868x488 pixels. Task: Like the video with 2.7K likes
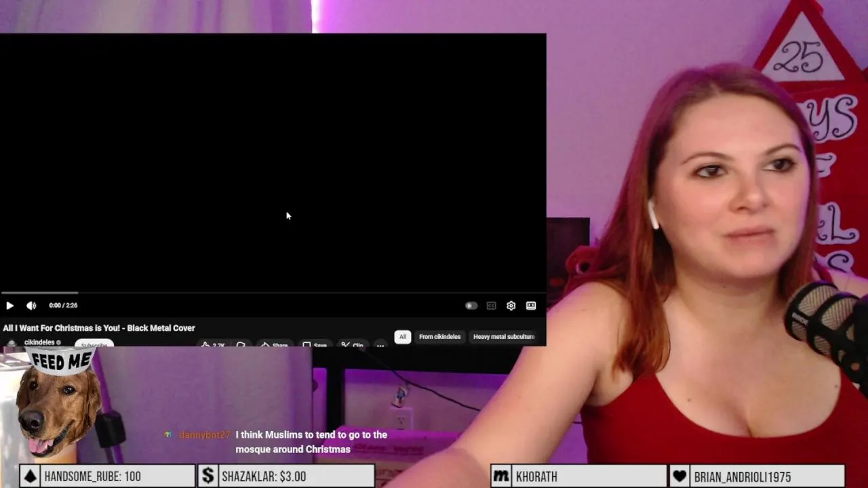coord(214,344)
